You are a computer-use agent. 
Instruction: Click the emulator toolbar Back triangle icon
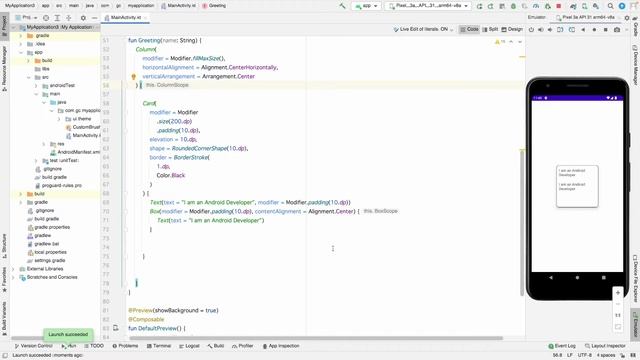(x=583, y=30)
